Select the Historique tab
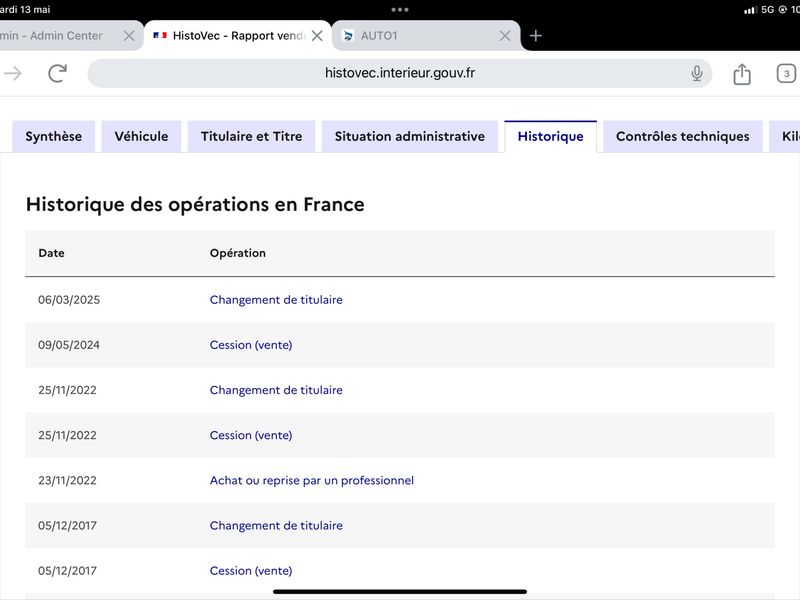Viewport: 800px width, 600px height. point(551,136)
